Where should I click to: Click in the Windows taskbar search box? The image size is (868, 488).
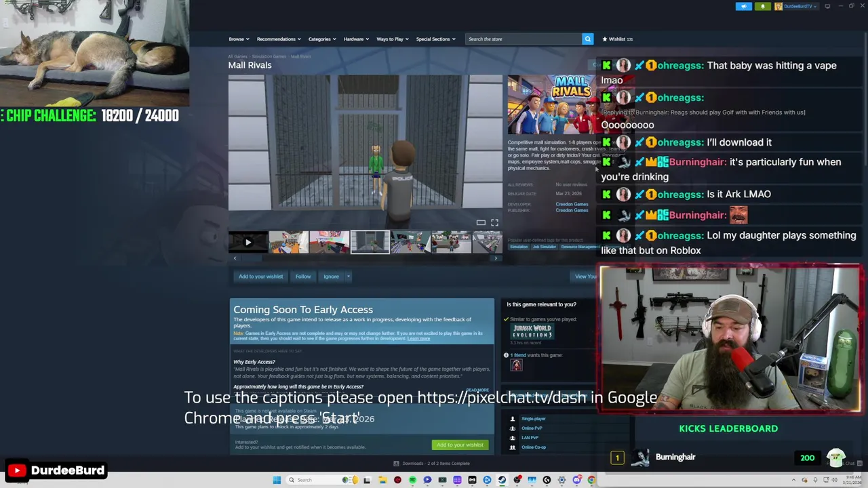[322, 480]
